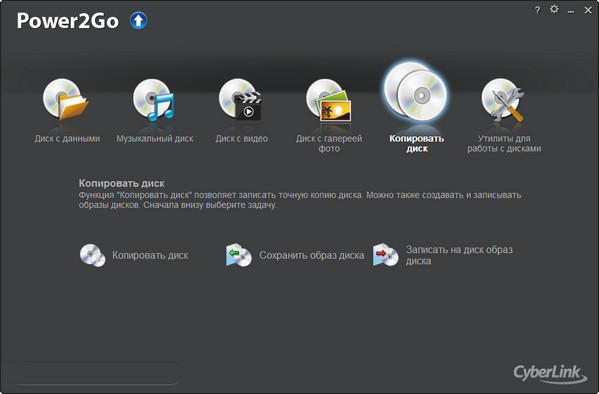The height and width of the screenshot is (394, 599).
Task: Select the highlighted Copy Disc (Копировать диск) icon
Action: point(416,92)
